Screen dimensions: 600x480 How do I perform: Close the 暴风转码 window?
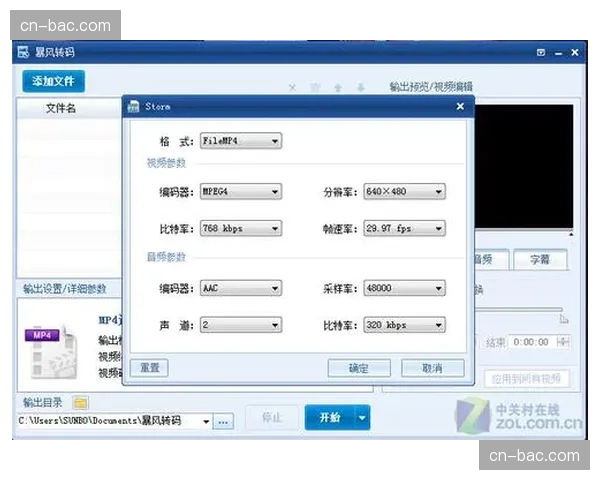point(575,52)
